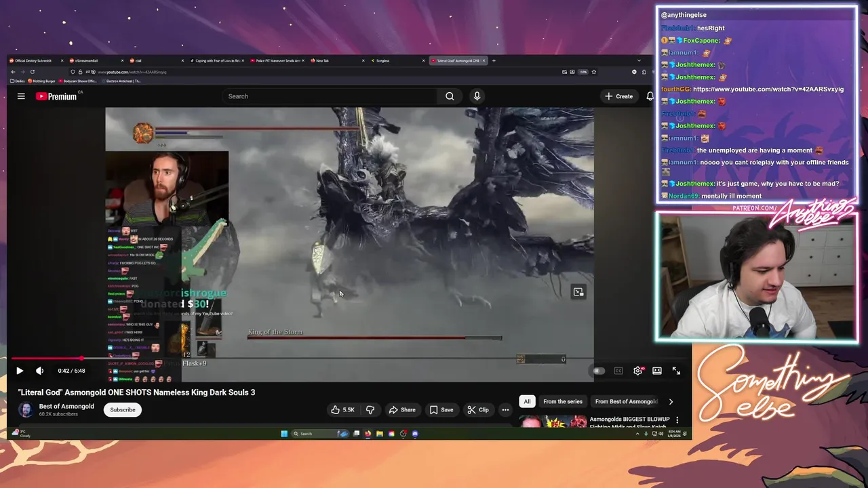
Task: Open the Electron Anticheat bookmark
Action: [123, 81]
